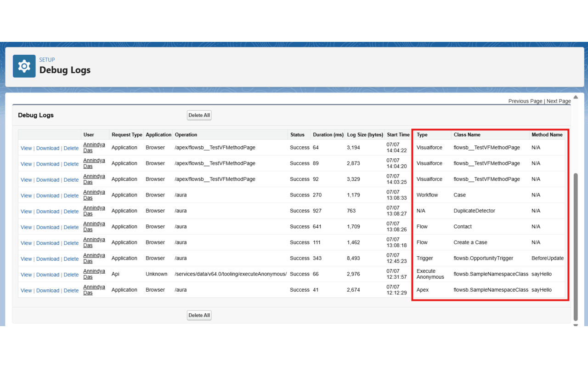Click the Setup gear icon
Viewport: 588px width, 368px height.
[x=24, y=66]
